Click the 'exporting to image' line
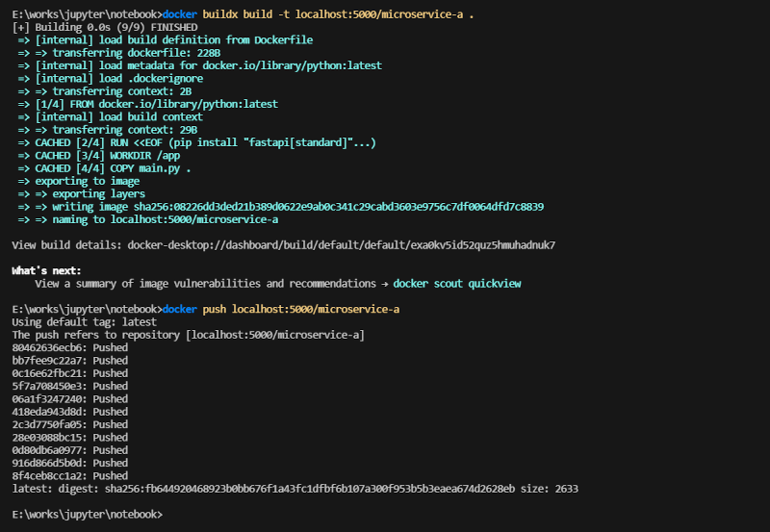770x532 pixels. pyautogui.click(x=79, y=181)
